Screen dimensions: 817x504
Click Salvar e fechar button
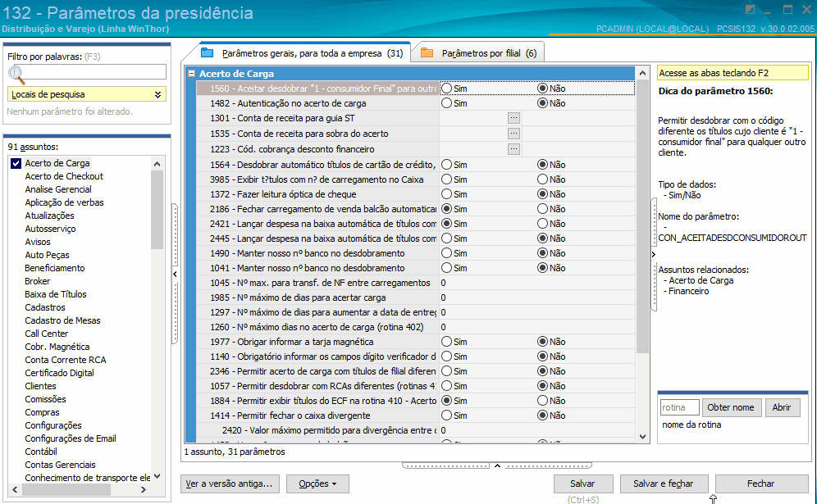[664, 484]
